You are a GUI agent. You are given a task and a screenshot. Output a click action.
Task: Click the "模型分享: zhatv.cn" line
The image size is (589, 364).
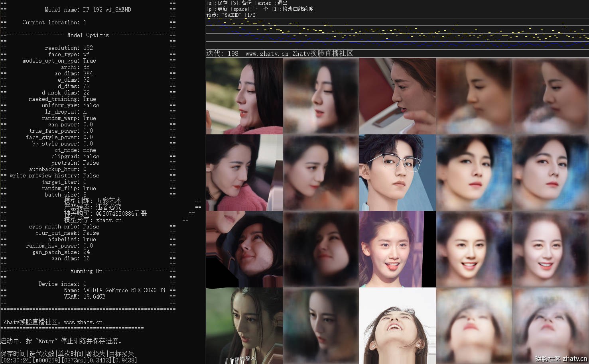point(93,220)
